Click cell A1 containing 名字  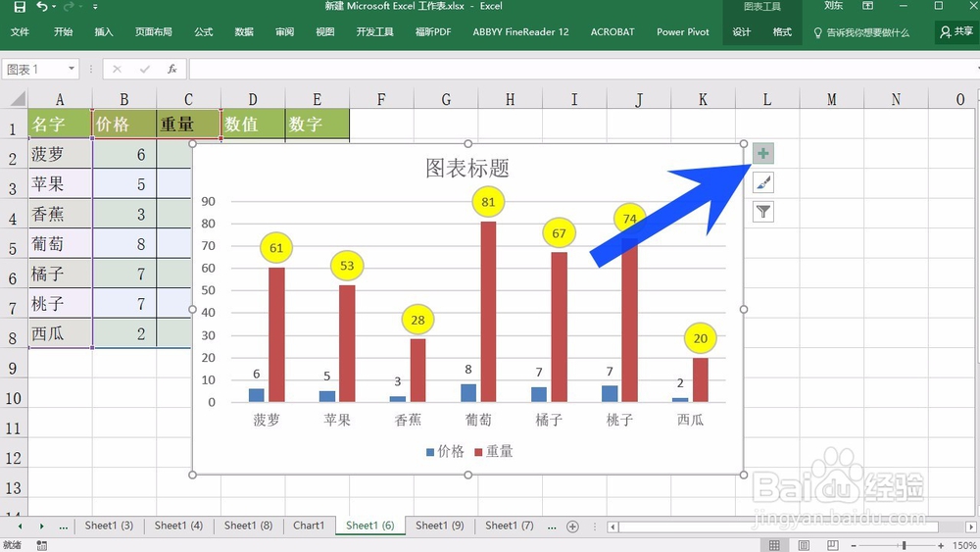pos(60,124)
